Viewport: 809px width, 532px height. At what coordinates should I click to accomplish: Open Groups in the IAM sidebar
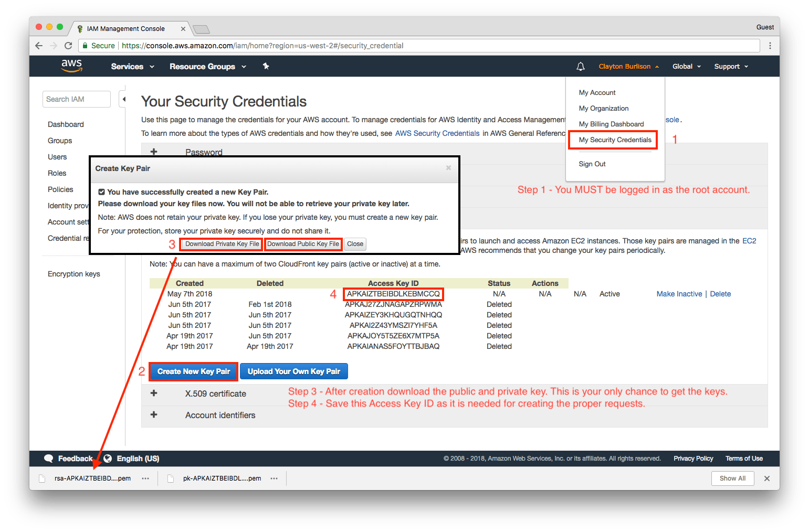[x=60, y=141]
